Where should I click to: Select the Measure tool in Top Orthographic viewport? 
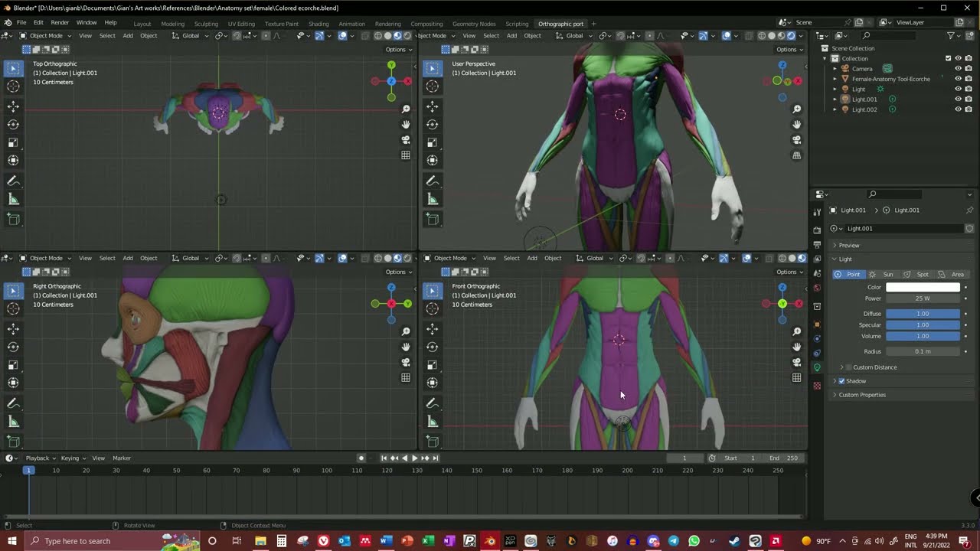click(13, 200)
